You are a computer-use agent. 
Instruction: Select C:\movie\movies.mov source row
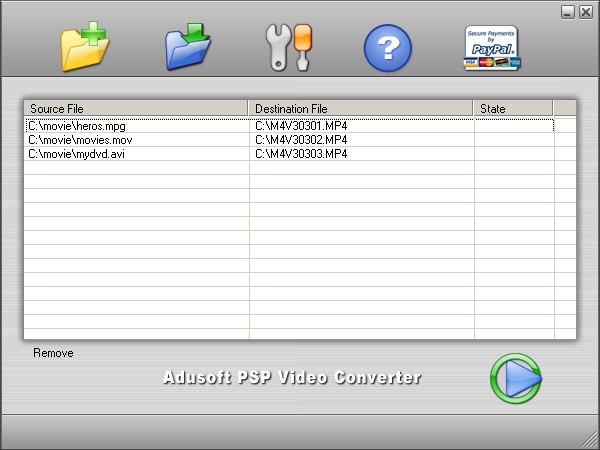[137, 140]
